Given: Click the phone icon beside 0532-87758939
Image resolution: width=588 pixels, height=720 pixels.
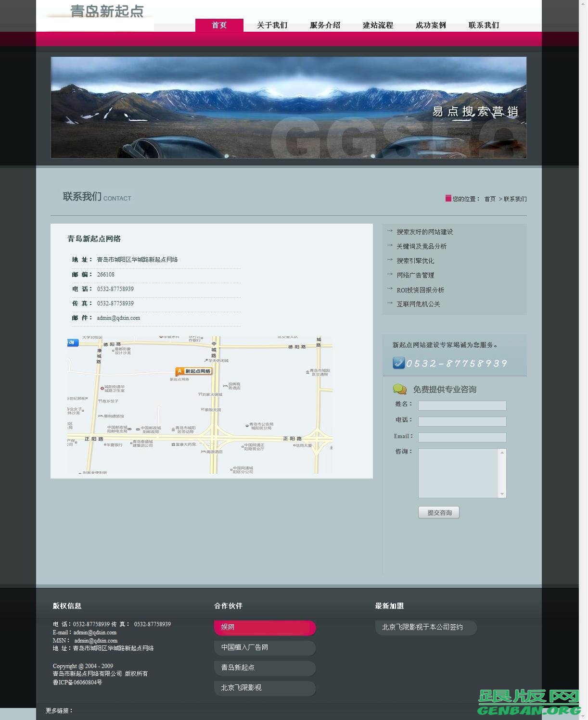Looking at the screenshot, I should [398, 363].
